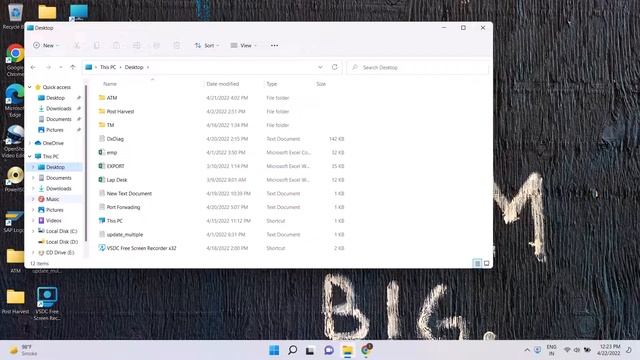Expand address bar history dropdown
640x360 pixels.
pos(320,67)
